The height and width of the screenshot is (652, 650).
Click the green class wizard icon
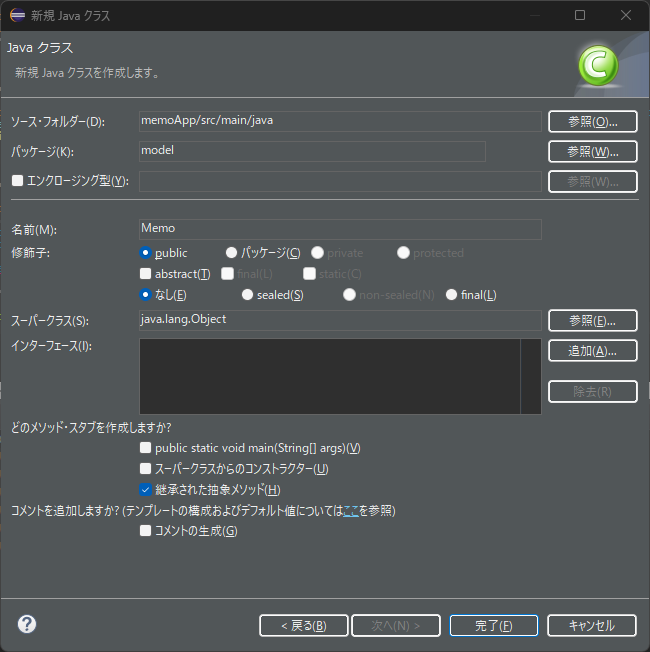point(598,65)
